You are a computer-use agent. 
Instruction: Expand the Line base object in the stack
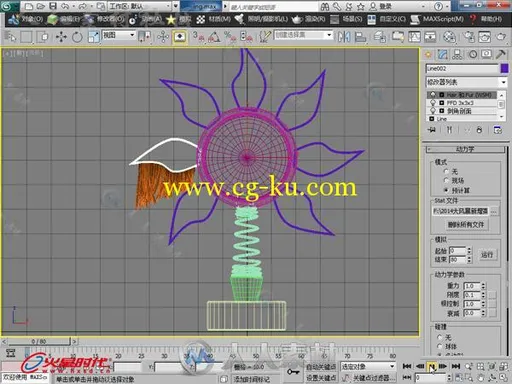(432, 119)
